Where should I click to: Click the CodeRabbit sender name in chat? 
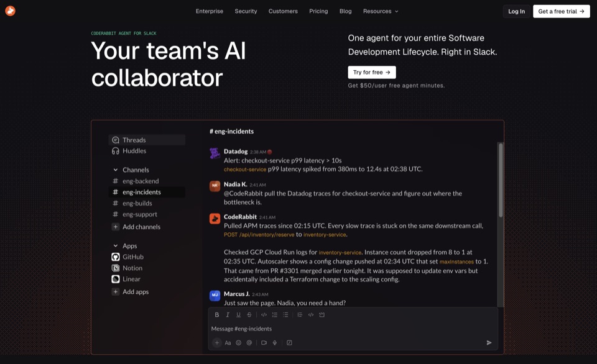[x=240, y=217]
